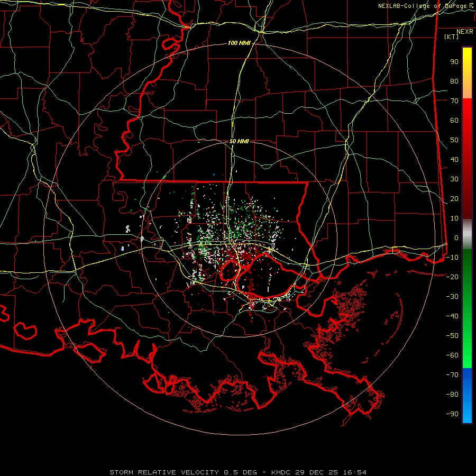Pick the yellow band of the color bar

[x=467, y=73]
